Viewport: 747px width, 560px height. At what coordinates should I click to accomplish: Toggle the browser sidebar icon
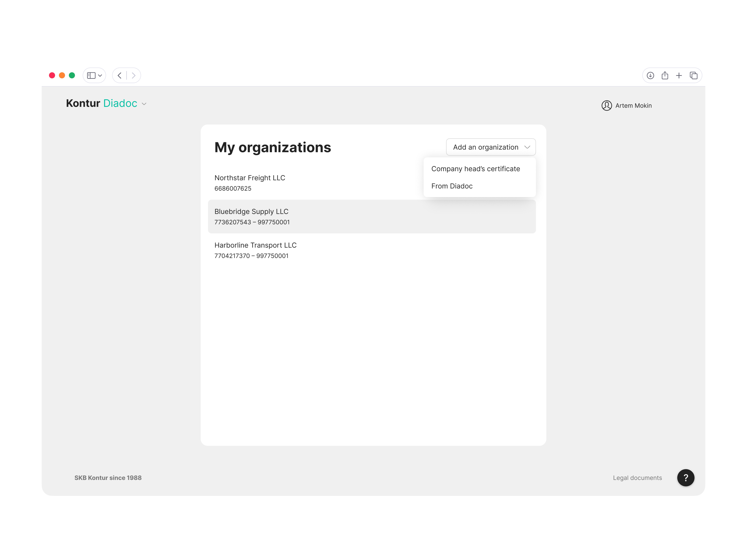(x=91, y=75)
